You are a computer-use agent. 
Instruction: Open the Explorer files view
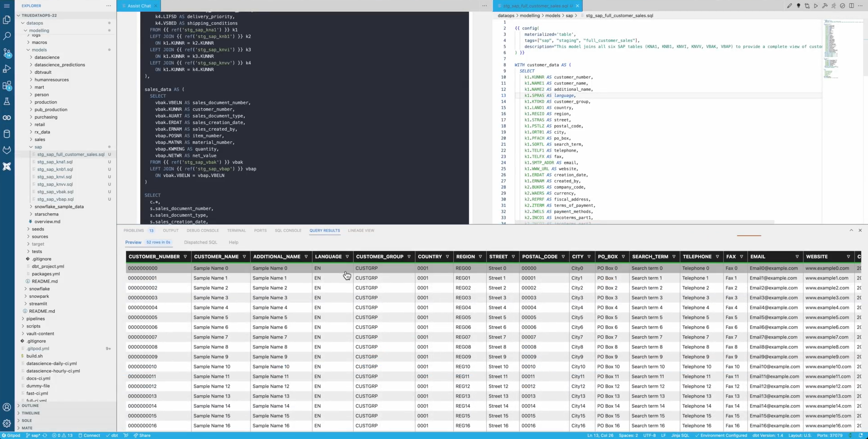point(7,19)
